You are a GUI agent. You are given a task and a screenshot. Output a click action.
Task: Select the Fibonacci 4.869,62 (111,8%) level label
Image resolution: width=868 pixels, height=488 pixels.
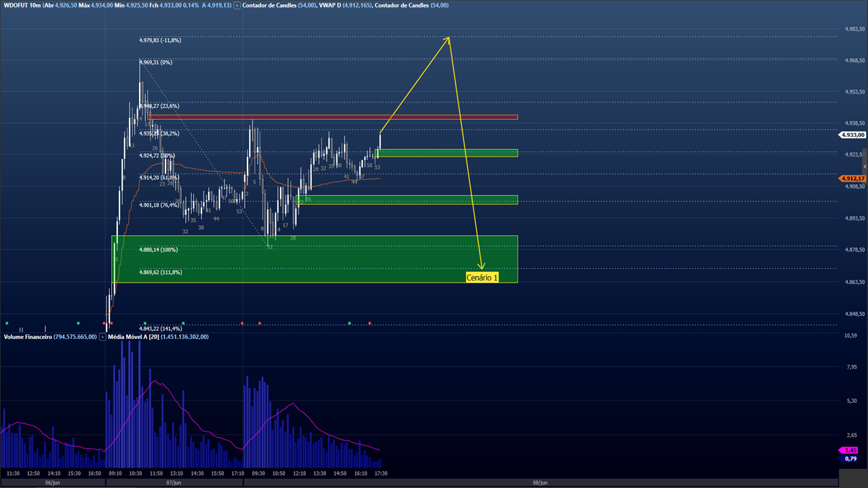pyautogui.click(x=161, y=272)
